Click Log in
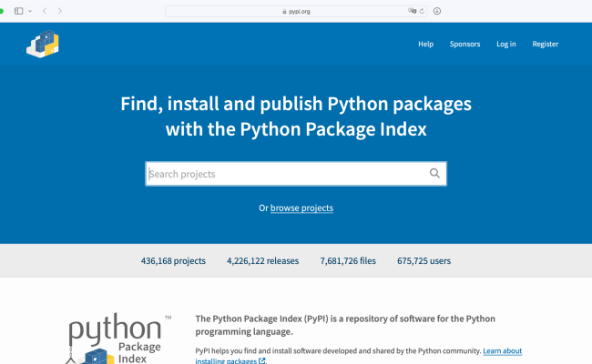 pos(505,44)
